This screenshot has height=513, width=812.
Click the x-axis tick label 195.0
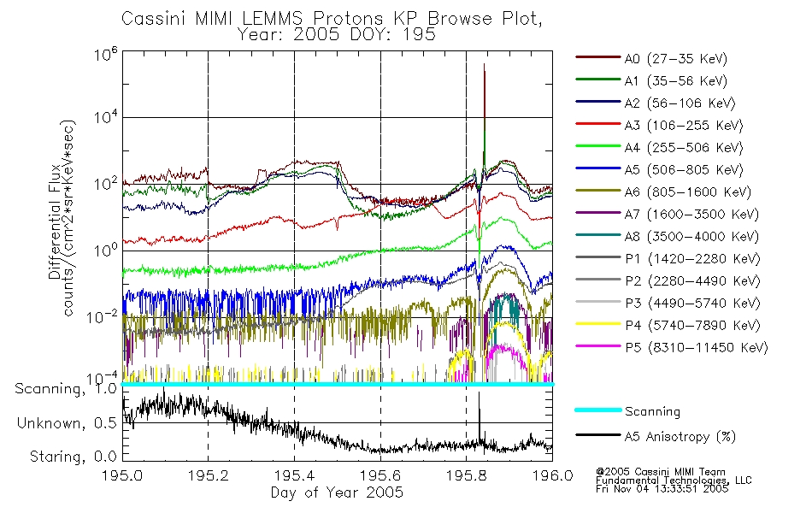pos(122,475)
